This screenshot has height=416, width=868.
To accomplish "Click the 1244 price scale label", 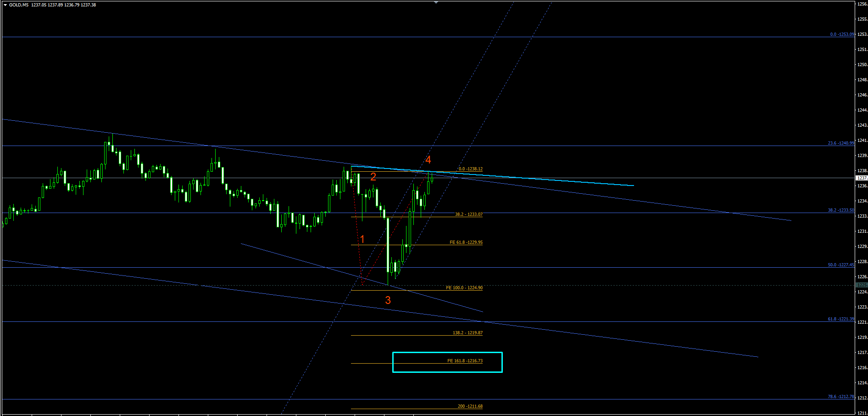I will (x=862, y=110).
